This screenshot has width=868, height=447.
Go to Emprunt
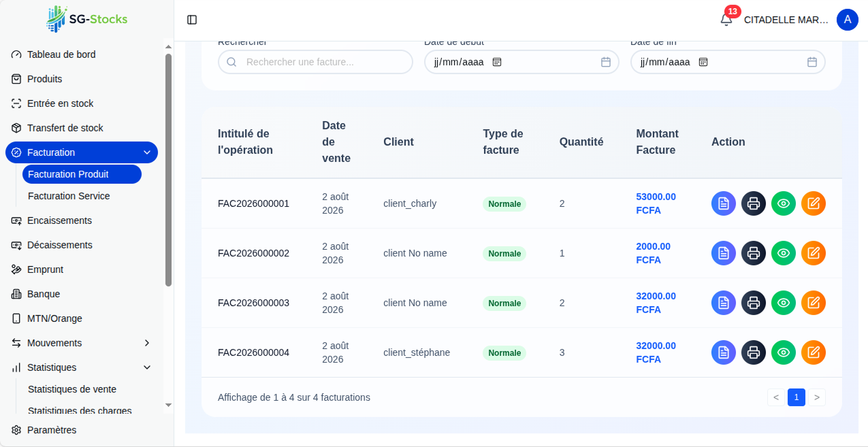pos(82,269)
